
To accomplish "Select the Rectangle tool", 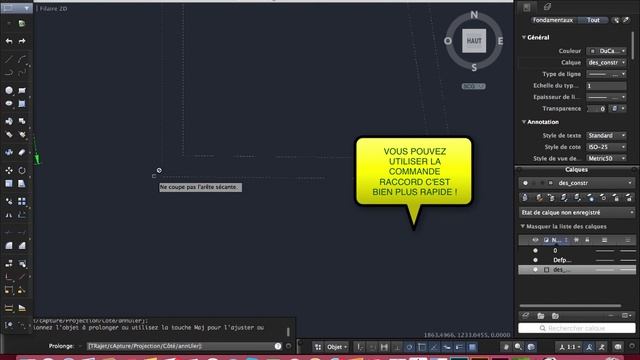I will [22, 90].
